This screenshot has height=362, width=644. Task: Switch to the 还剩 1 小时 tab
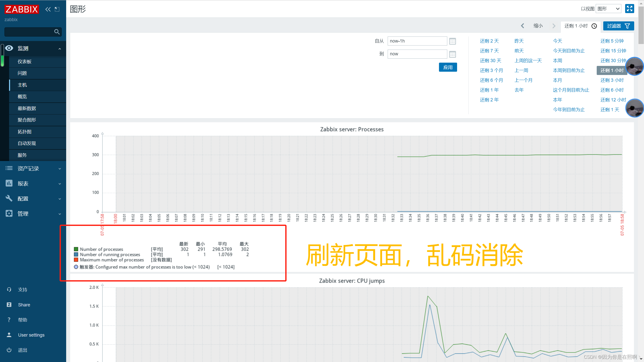coord(581,26)
